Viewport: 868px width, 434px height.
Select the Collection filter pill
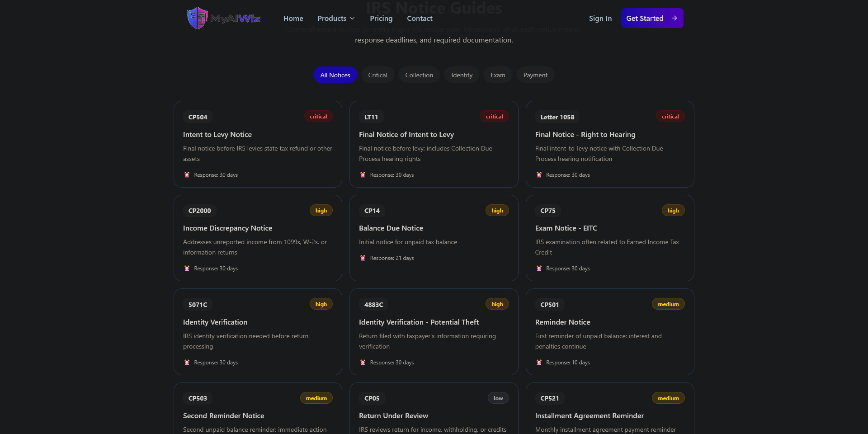[419, 75]
